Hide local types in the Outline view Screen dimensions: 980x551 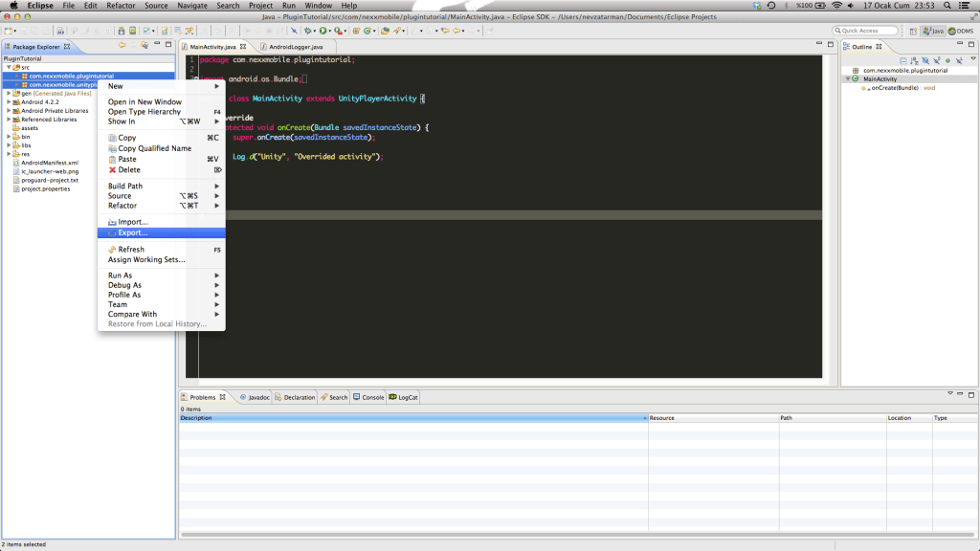[x=957, y=59]
